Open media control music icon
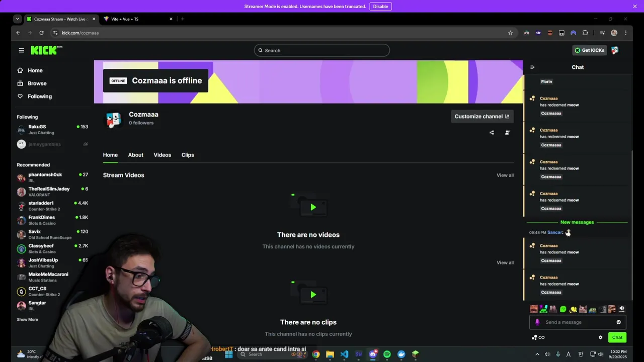Image resolution: width=644 pixels, height=362 pixels. (x=602, y=33)
